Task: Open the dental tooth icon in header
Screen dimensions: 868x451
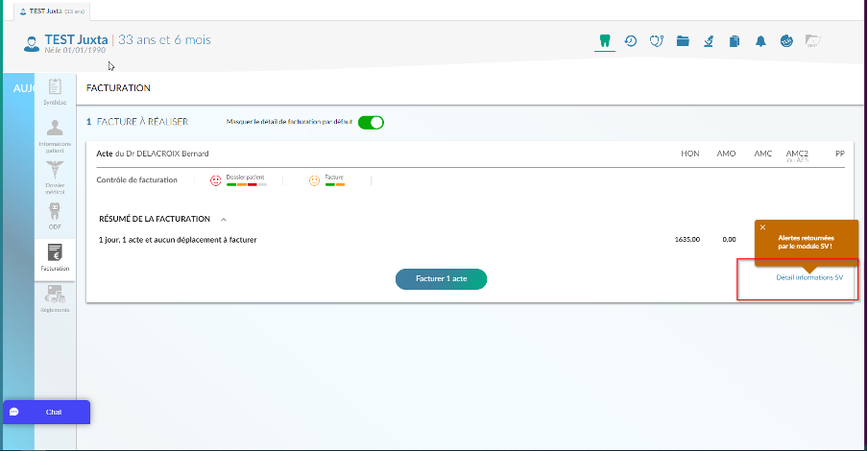Action: pos(604,41)
